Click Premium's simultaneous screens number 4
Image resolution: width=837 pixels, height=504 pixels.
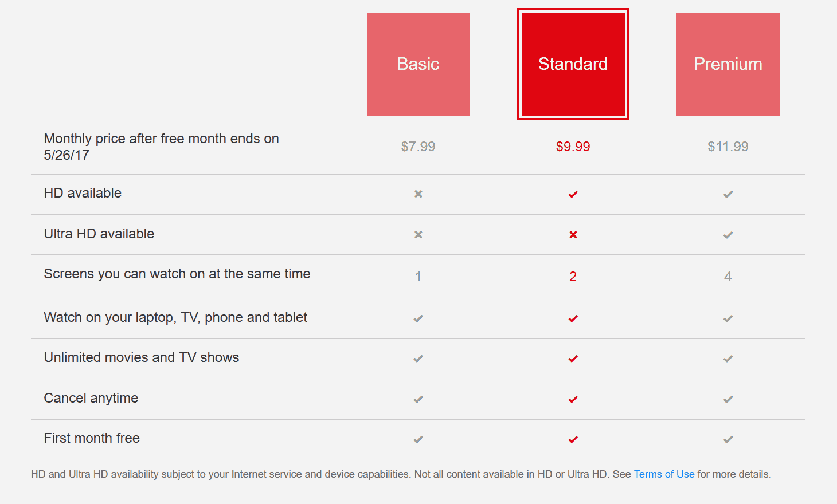pos(728,277)
